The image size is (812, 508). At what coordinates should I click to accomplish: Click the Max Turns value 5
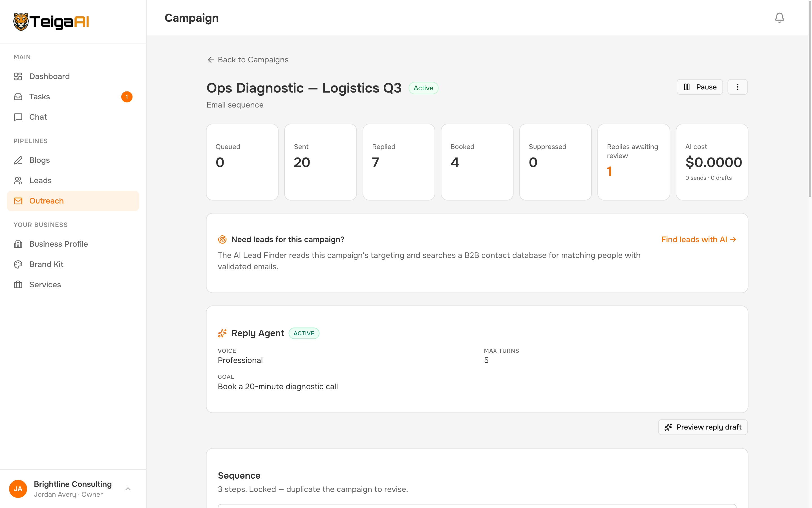pyautogui.click(x=486, y=360)
